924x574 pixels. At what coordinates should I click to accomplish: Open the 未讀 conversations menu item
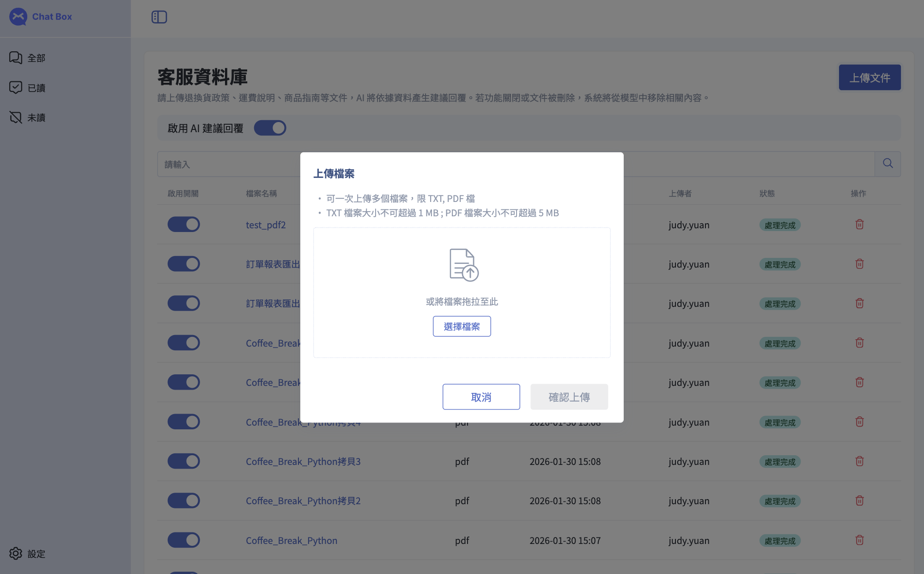click(36, 118)
